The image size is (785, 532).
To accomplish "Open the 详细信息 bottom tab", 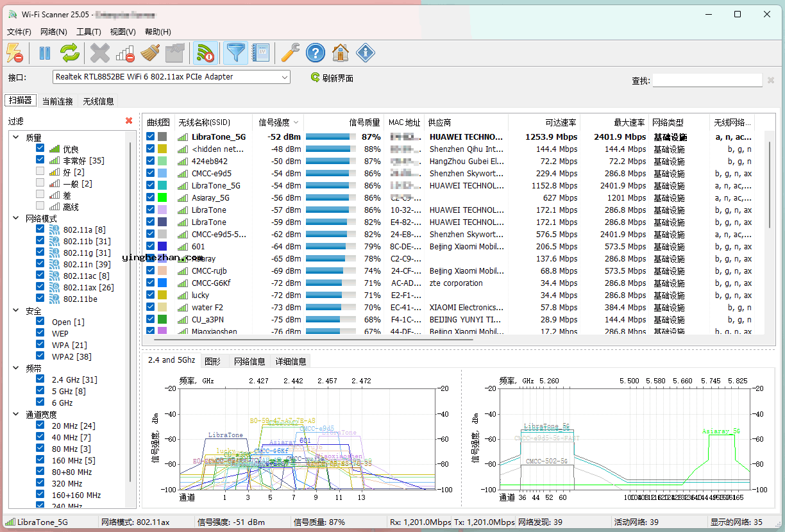I will [291, 362].
